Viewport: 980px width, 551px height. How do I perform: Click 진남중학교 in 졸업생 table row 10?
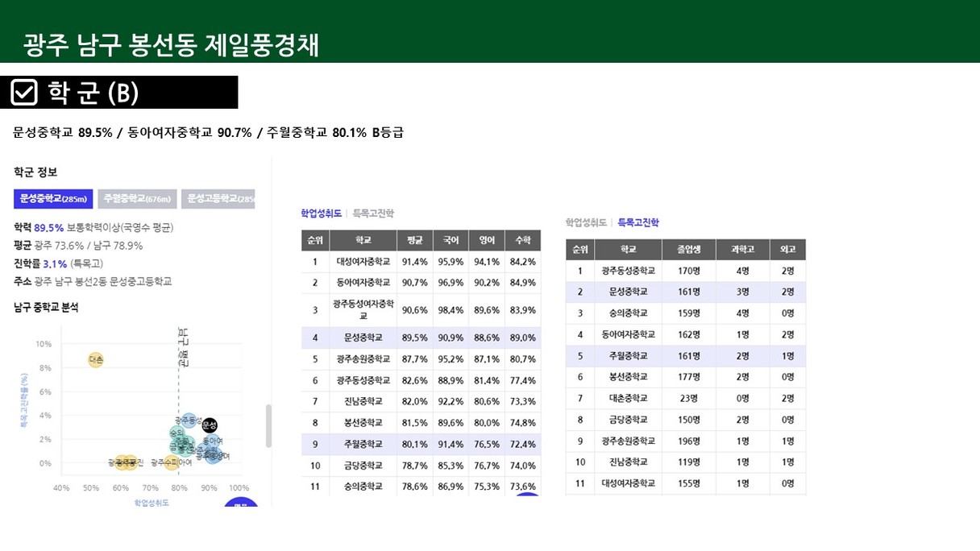[628, 462]
